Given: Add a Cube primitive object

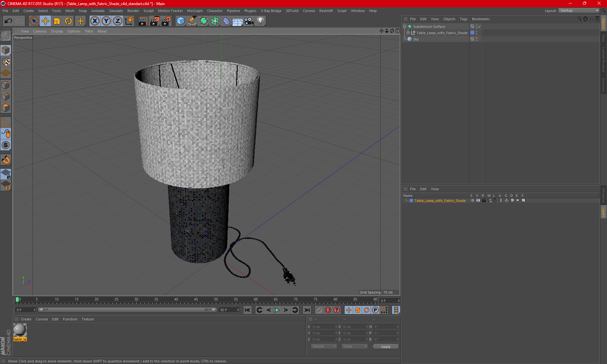Looking at the screenshot, I should [x=181, y=21].
